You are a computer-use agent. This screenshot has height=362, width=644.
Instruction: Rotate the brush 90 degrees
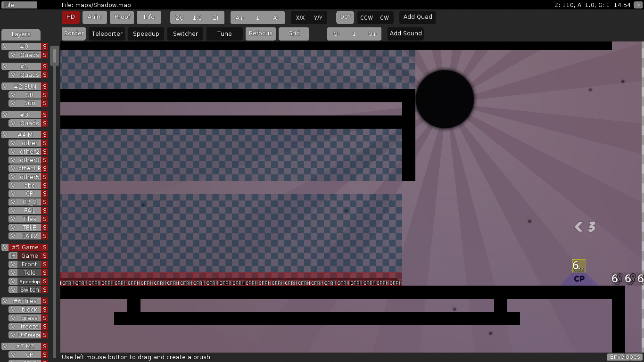[345, 17]
